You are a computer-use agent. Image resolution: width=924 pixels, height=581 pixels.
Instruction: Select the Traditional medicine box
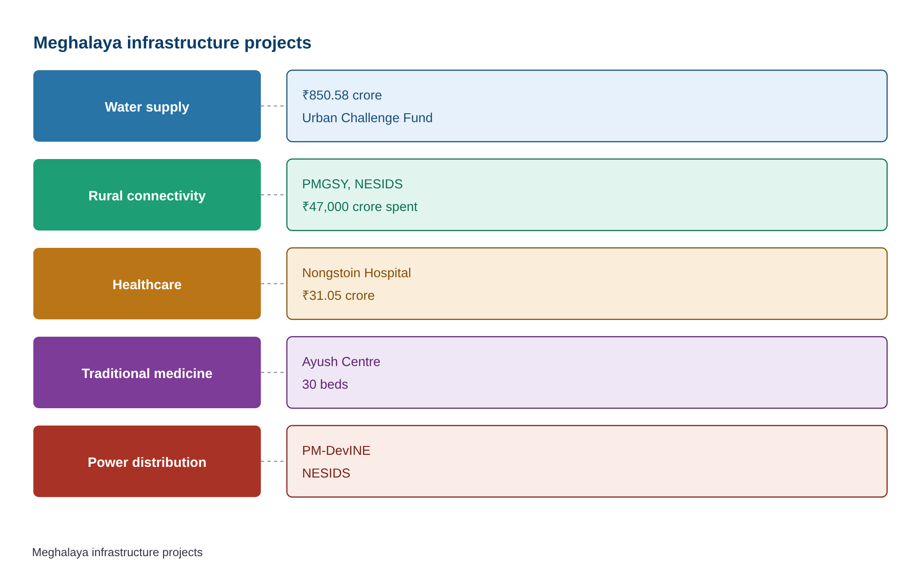147,373
